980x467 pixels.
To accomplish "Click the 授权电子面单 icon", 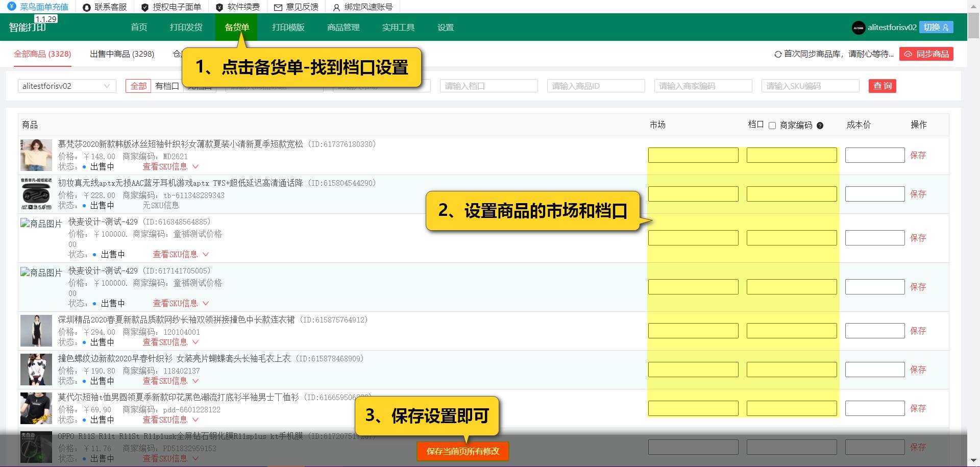I will (144, 7).
